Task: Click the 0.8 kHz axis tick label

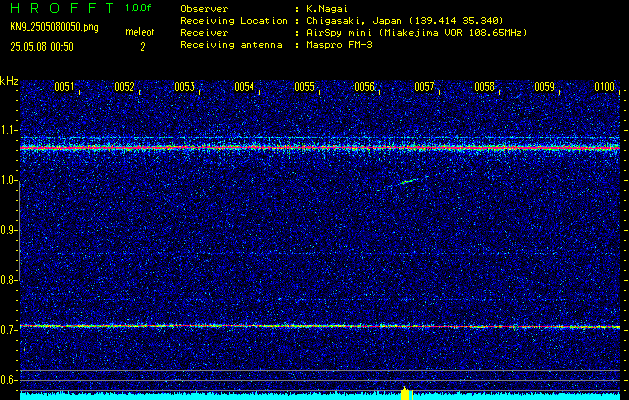Action: 9,280
